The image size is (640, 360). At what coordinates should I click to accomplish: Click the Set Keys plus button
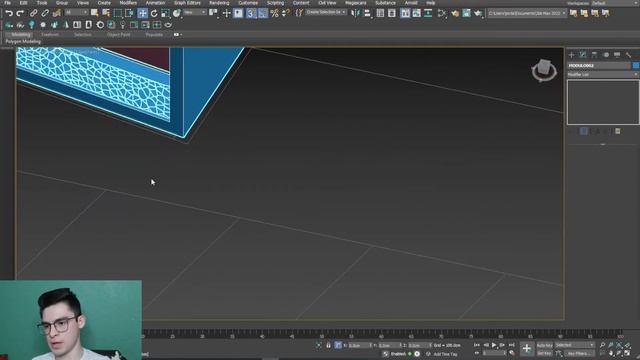(x=527, y=349)
